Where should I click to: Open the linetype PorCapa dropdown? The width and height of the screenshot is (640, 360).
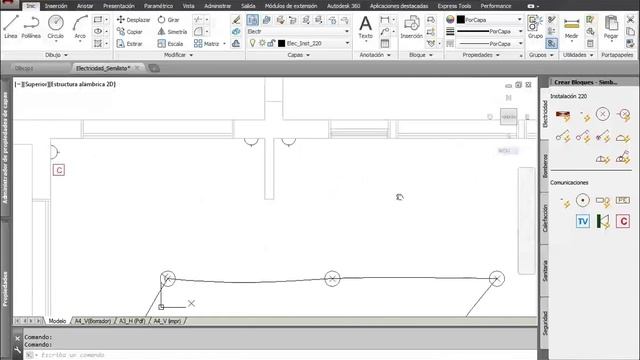520,43
